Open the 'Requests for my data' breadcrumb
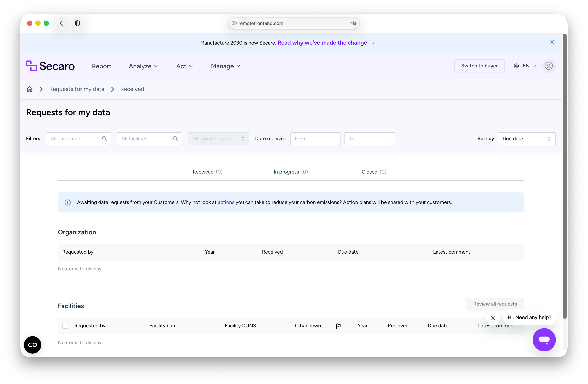588x384 pixels. tap(77, 89)
